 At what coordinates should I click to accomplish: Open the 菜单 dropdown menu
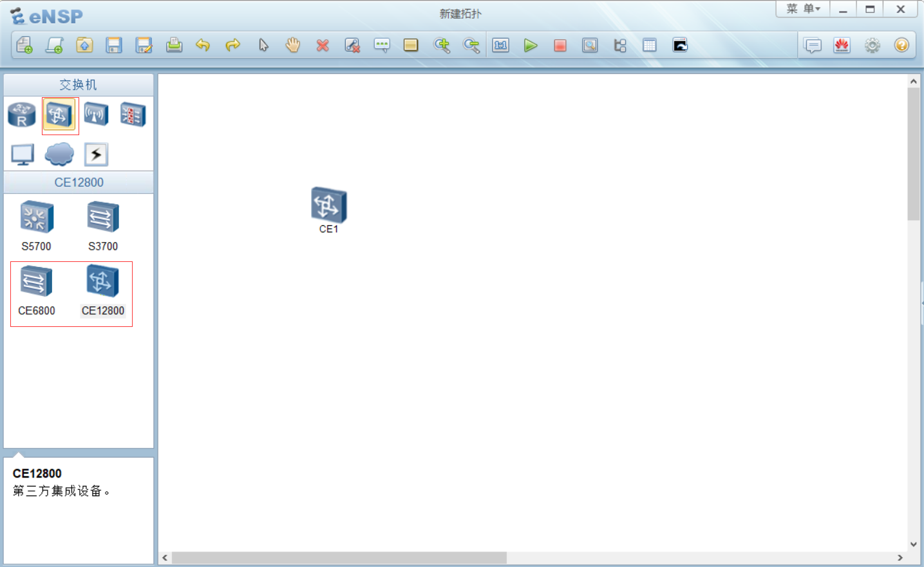tap(803, 9)
